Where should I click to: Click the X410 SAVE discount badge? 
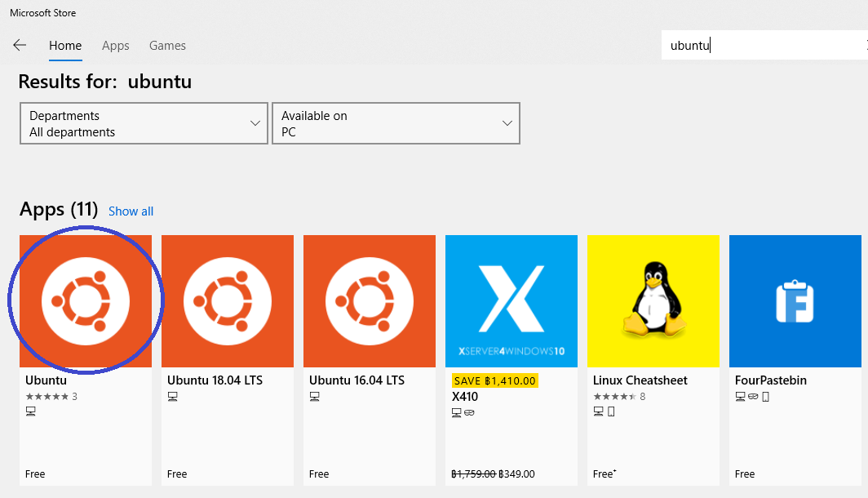(x=494, y=380)
